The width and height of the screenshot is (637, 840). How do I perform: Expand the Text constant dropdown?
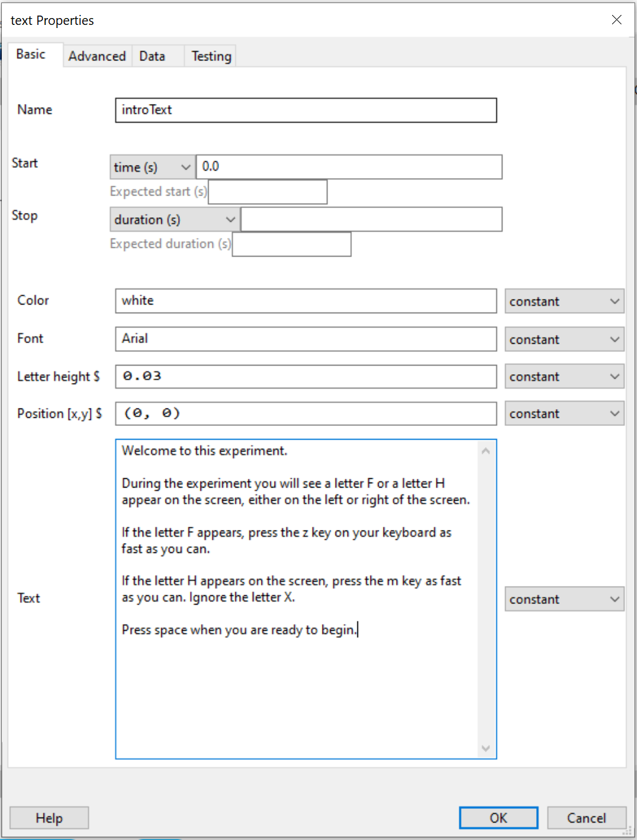coord(564,599)
